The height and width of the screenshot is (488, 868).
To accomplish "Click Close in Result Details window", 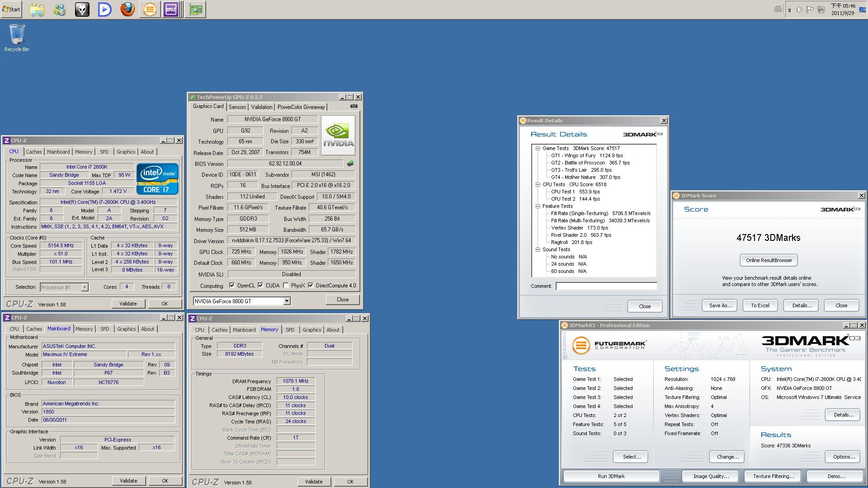I will click(x=645, y=306).
